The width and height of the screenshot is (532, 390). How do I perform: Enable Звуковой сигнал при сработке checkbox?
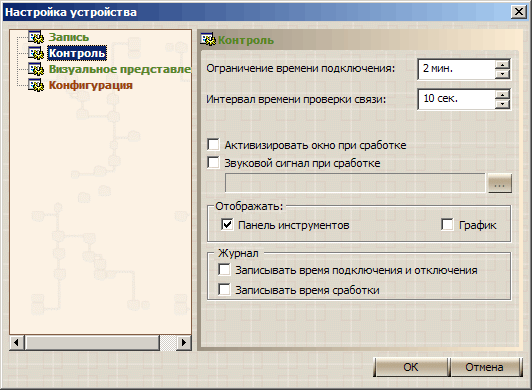213,162
